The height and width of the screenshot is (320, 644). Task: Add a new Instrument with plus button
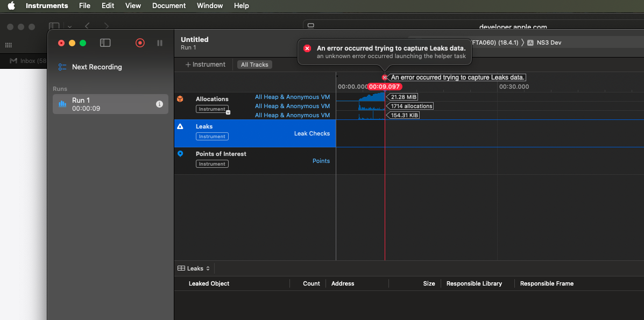(x=206, y=65)
